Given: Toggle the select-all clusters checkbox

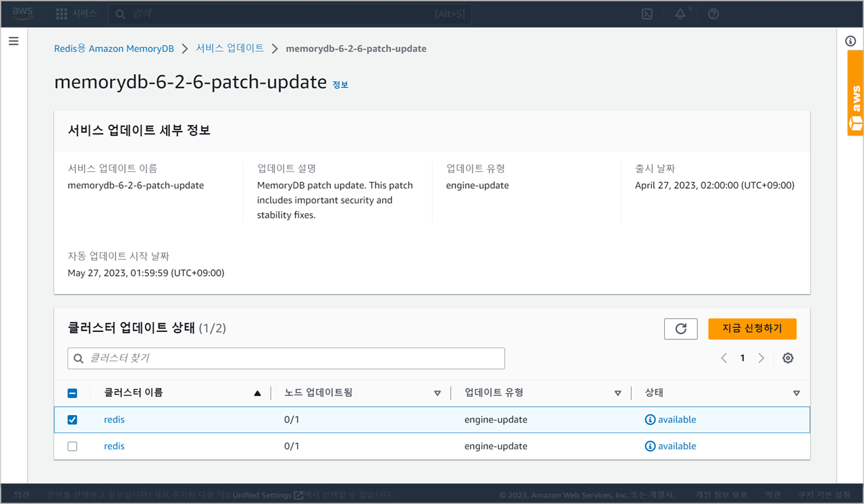Looking at the screenshot, I should click(72, 393).
